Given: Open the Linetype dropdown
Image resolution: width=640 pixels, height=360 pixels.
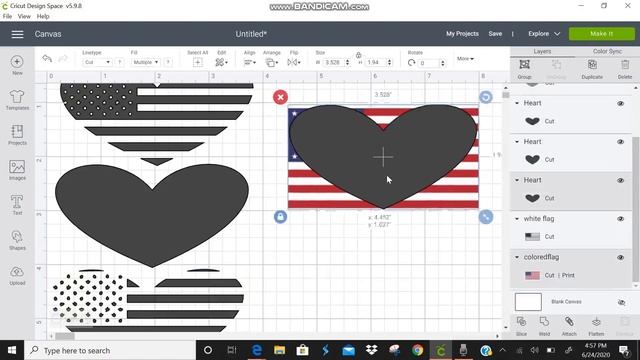Looking at the screenshot, I should coord(97,62).
